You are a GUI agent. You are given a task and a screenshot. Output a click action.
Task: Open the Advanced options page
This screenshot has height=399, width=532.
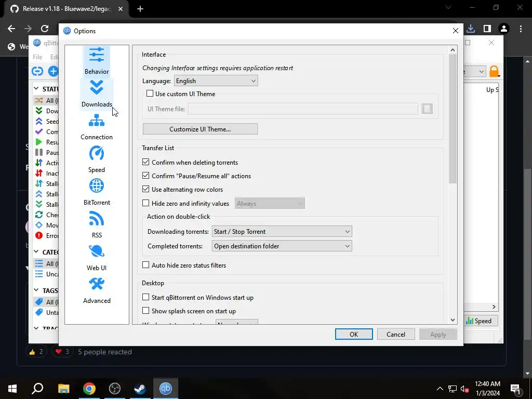[97, 290]
